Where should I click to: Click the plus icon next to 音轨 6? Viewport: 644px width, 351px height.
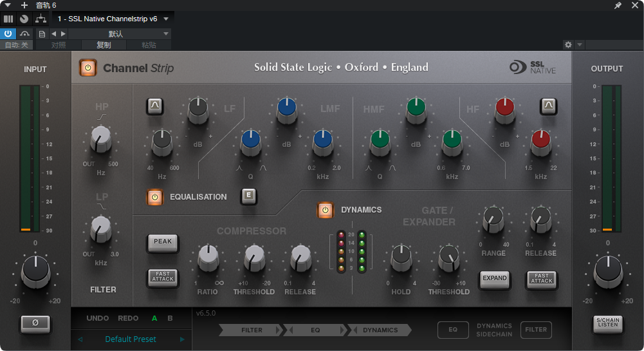24,5
